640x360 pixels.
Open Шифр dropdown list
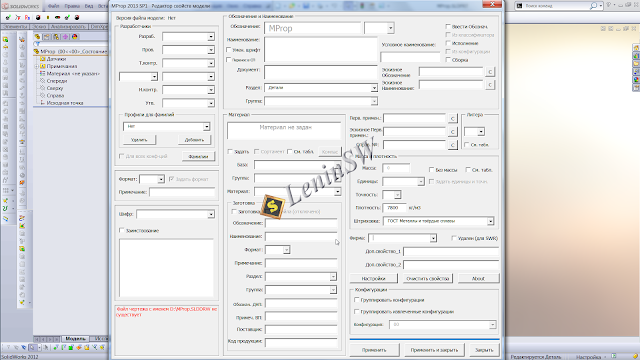[x=211, y=214]
